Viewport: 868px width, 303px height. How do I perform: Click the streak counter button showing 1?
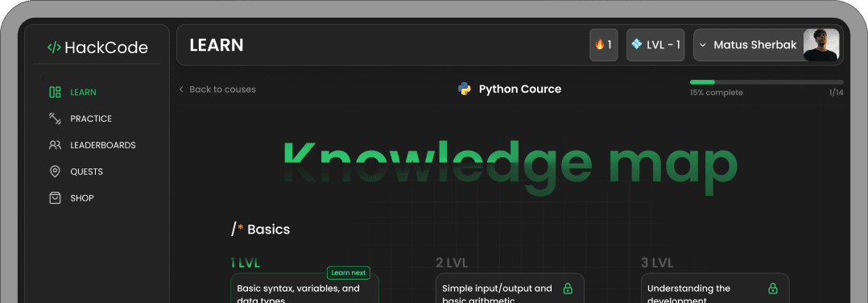click(x=603, y=45)
